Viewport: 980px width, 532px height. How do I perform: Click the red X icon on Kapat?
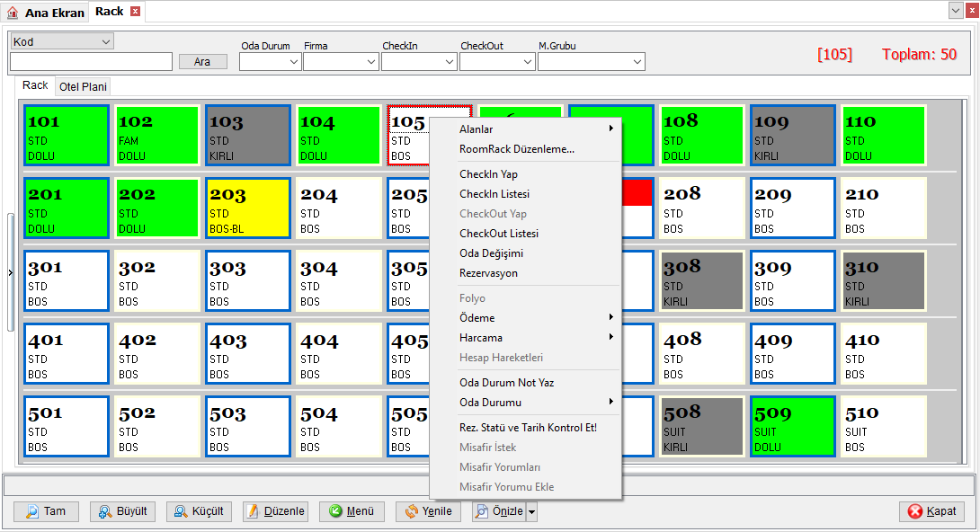(915, 511)
